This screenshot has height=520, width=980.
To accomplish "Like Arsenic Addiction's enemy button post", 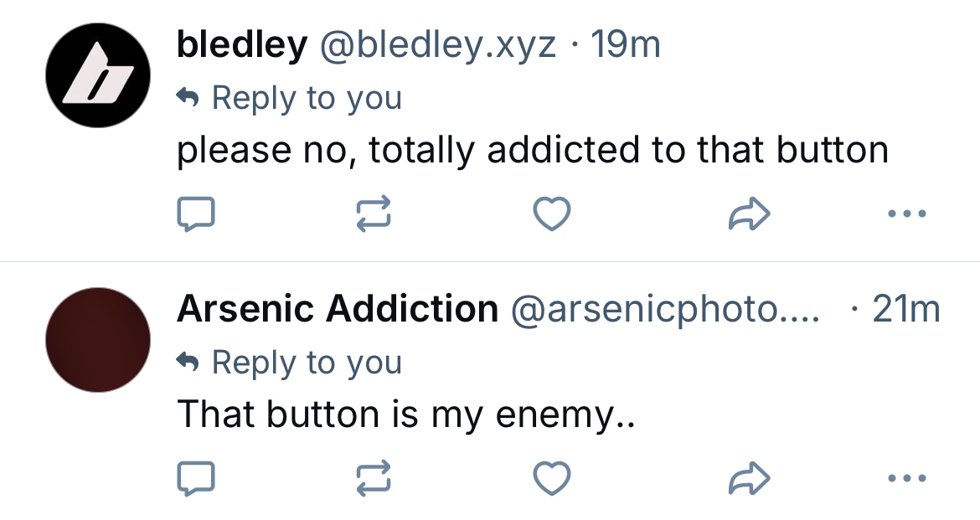I will click(552, 479).
